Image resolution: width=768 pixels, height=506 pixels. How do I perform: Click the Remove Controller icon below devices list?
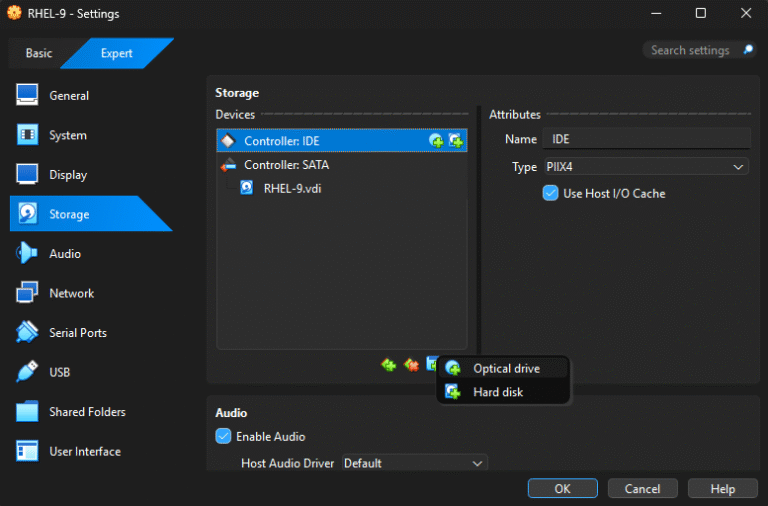point(411,365)
